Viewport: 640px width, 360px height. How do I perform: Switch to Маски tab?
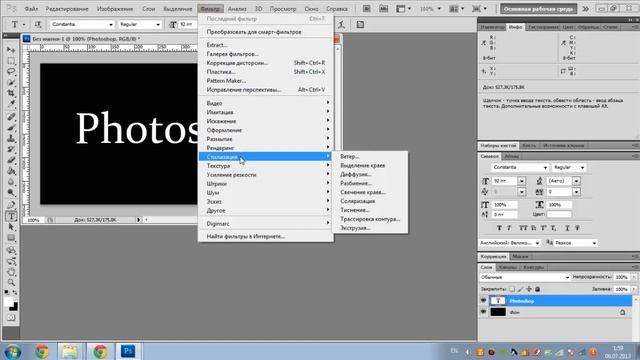(x=520, y=256)
